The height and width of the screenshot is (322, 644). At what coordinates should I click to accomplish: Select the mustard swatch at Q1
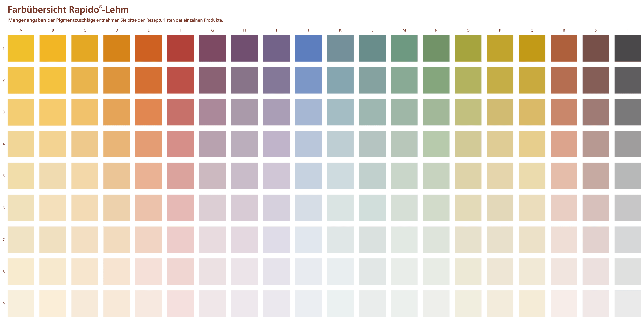pos(532,48)
